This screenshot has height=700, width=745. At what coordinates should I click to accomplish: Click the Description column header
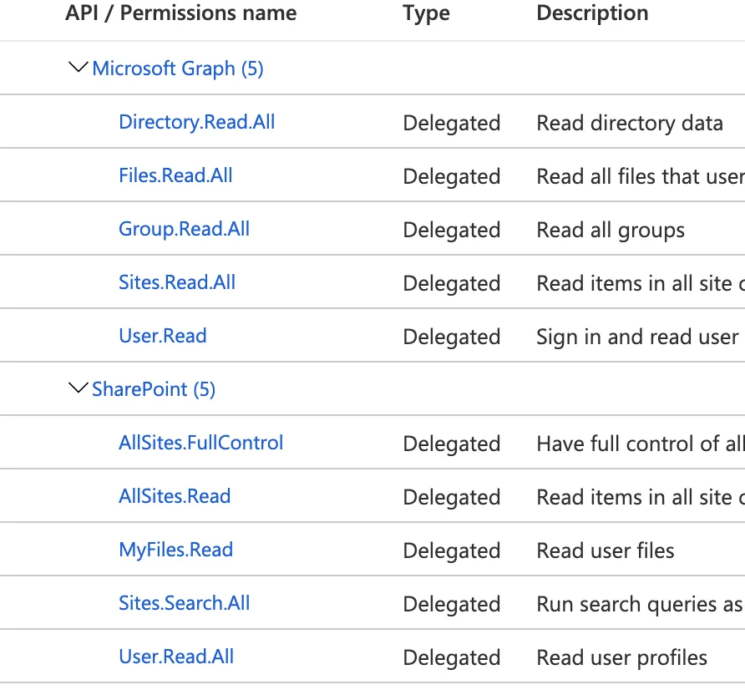coord(592,13)
